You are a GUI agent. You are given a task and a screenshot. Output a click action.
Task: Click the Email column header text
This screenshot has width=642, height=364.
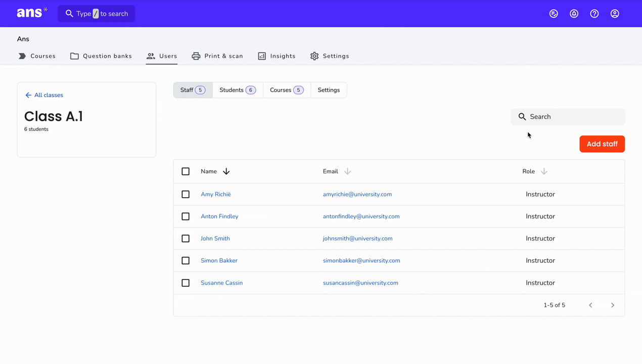point(331,171)
